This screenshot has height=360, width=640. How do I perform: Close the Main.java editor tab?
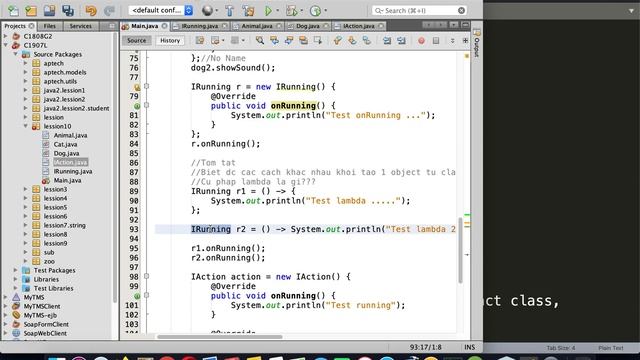(164, 26)
